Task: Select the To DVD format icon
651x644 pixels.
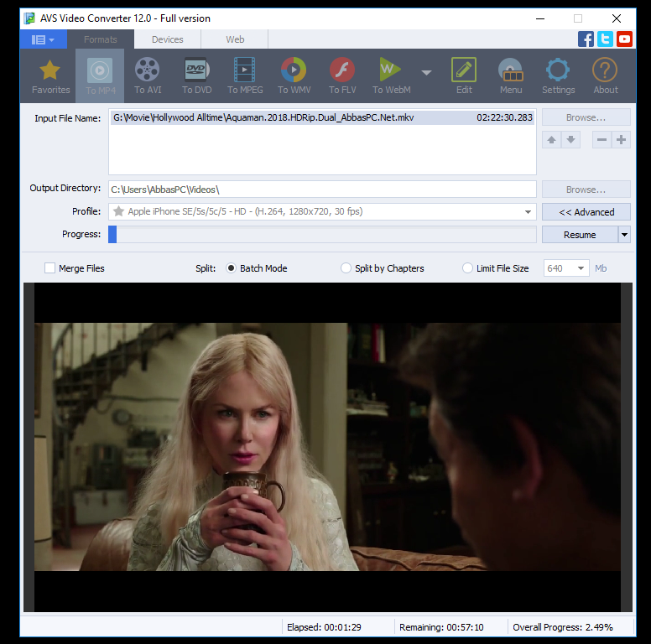Action: 197,70
